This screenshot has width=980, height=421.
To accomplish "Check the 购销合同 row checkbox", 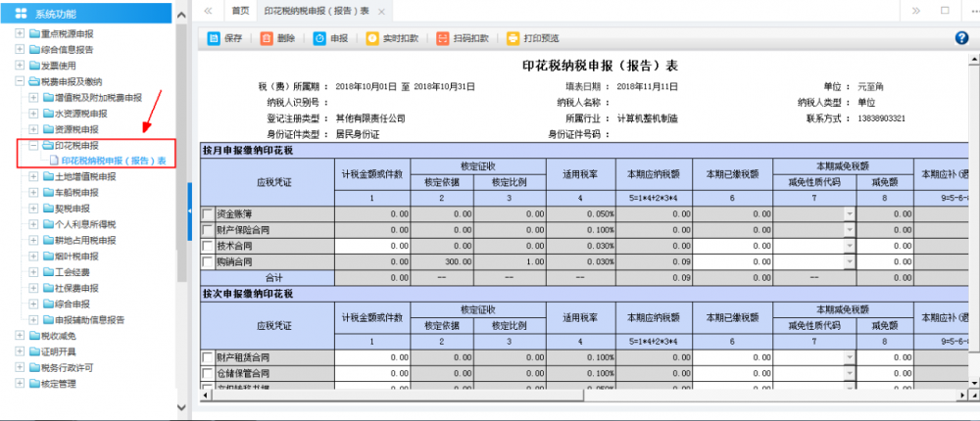I will 208,261.
